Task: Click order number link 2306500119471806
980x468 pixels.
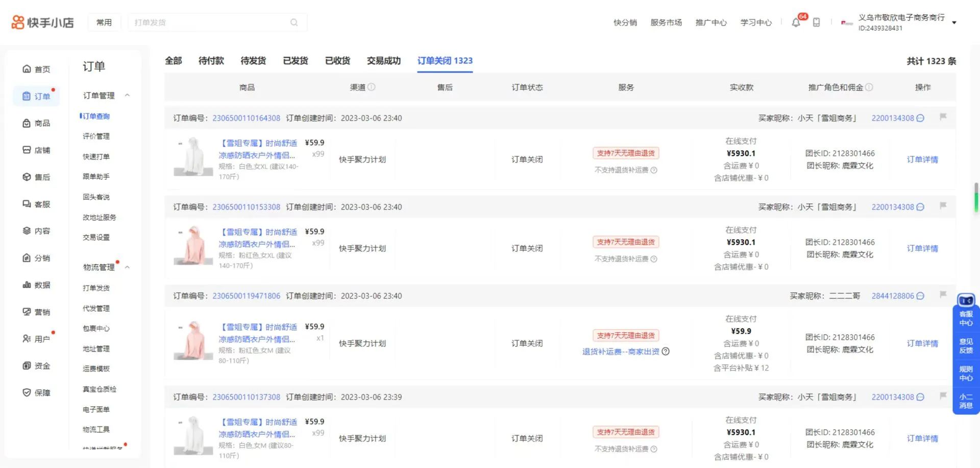Action: pyautogui.click(x=246, y=295)
